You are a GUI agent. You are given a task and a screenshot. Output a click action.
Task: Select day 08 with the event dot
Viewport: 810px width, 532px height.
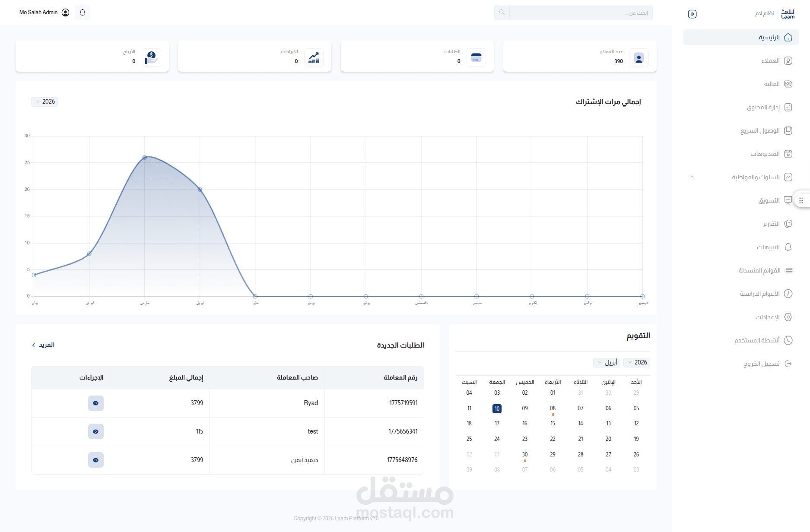pos(553,408)
